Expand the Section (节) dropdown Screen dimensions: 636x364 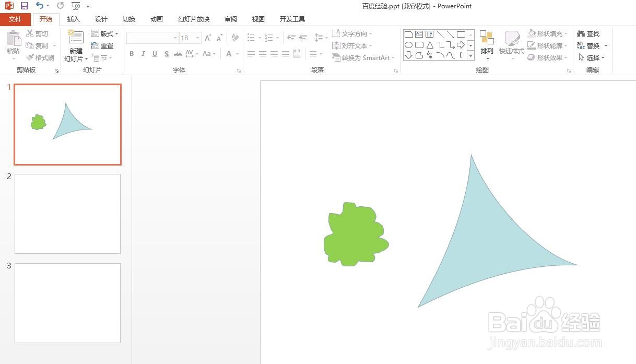(101, 57)
